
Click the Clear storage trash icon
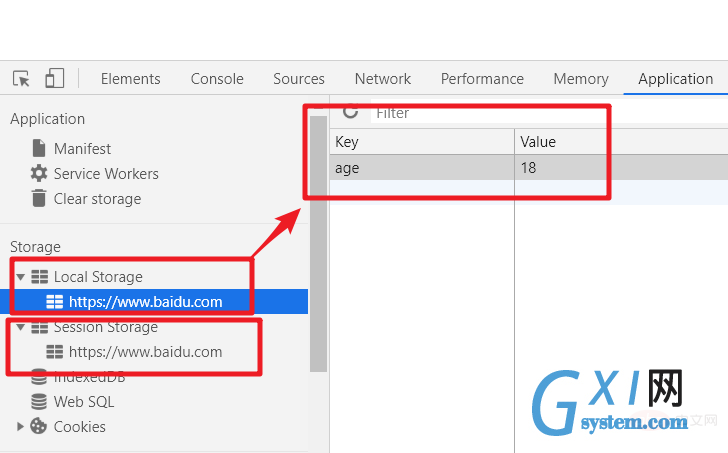[x=39, y=198]
